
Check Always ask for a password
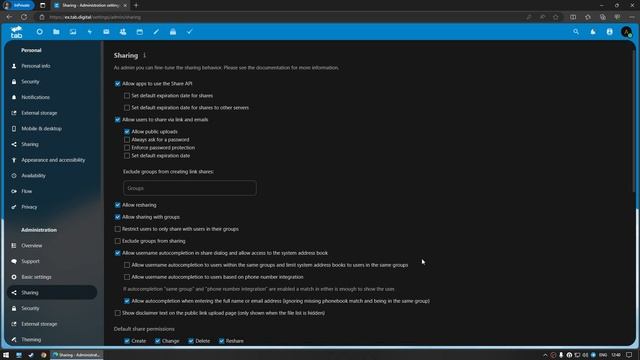click(127, 140)
